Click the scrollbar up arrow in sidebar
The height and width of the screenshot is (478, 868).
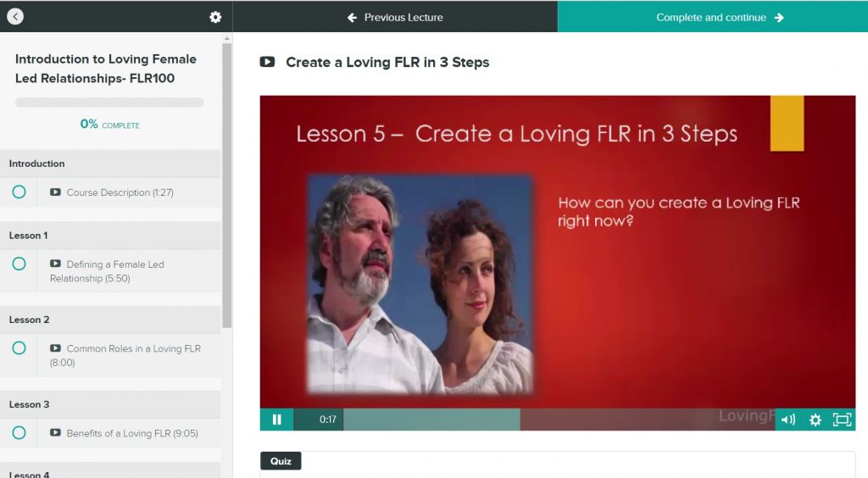[x=227, y=39]
